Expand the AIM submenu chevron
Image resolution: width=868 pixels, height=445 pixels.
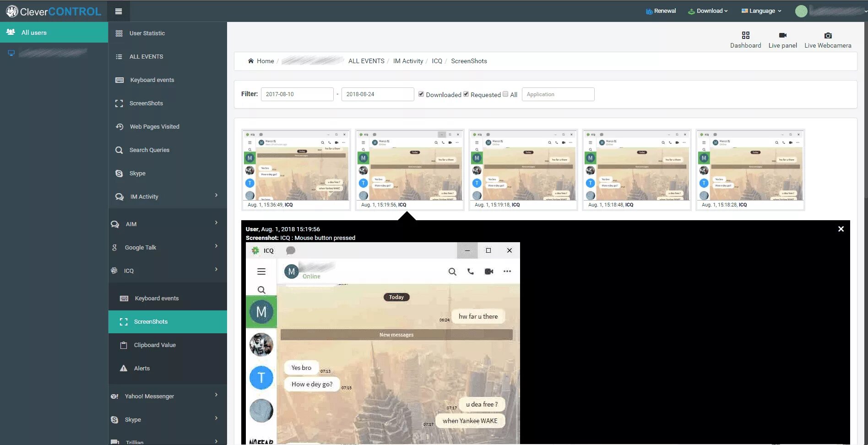217,223
